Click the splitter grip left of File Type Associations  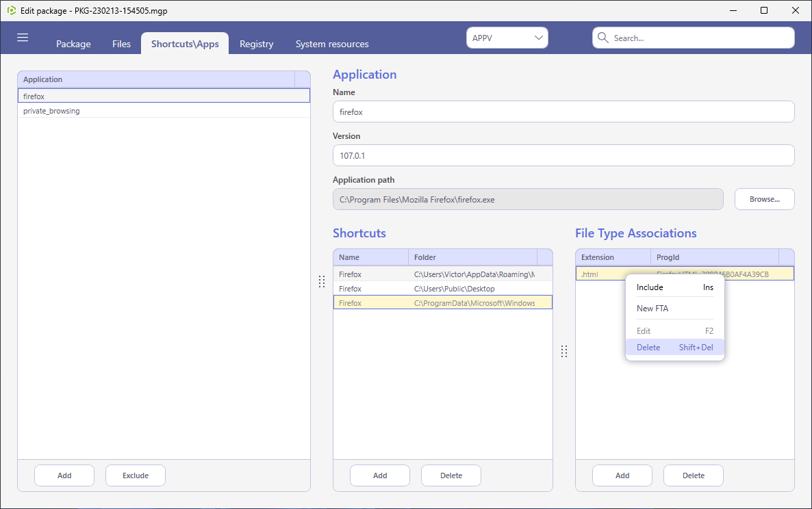pyautogui.click(x=564, y=351)
